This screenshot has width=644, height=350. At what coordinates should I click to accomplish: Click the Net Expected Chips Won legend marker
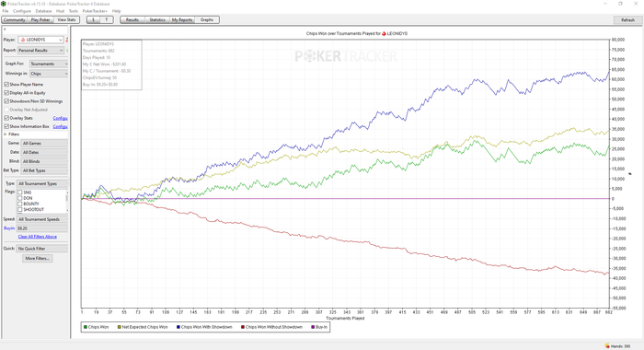[119, 327]
